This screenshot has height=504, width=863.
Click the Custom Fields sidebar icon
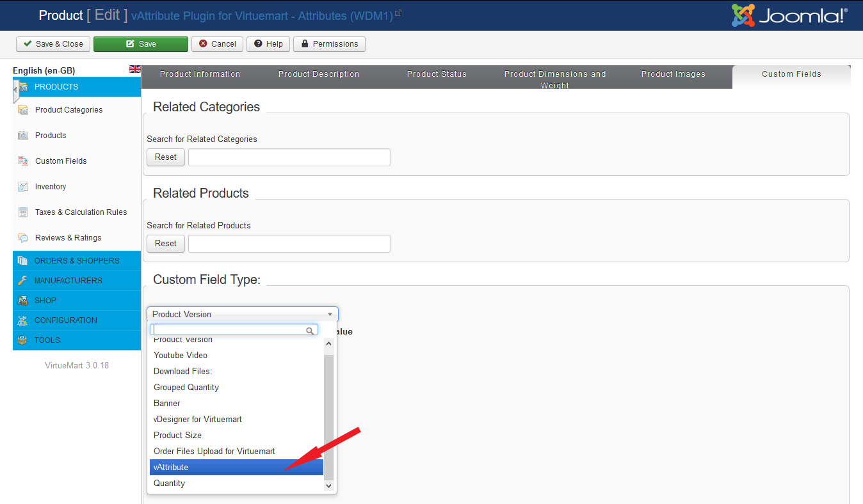pos(23,161)
